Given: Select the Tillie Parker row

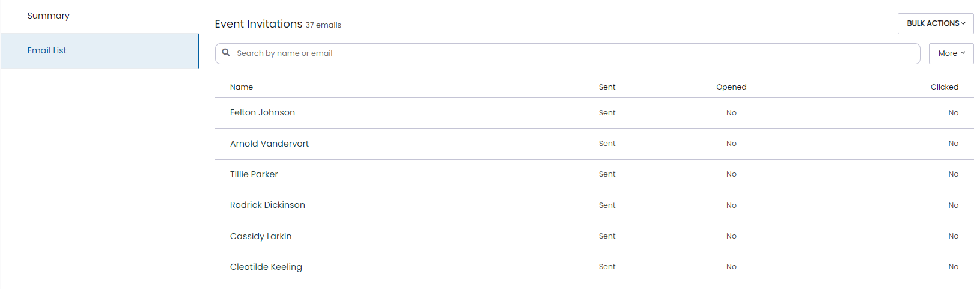Looking at the screenshot, I should [x=594, y=174].
